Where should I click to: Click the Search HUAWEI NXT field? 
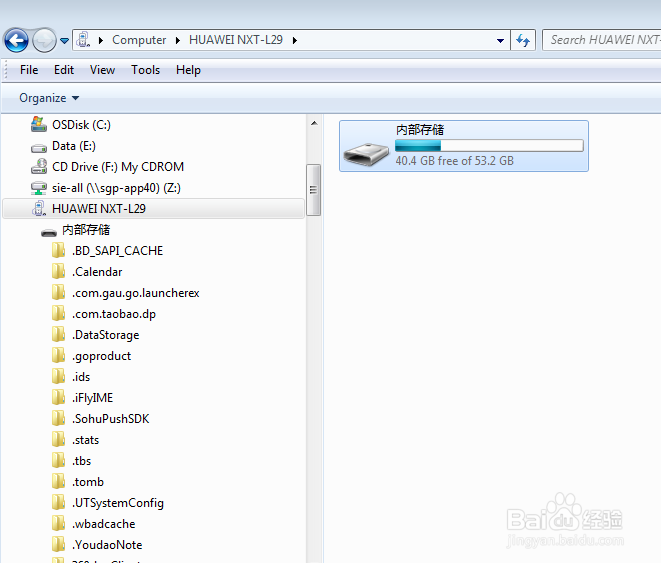[x=602, y=40]
